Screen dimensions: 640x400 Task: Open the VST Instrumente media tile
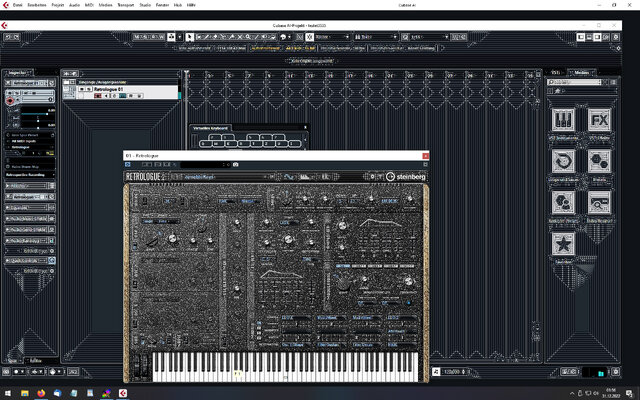563,120
